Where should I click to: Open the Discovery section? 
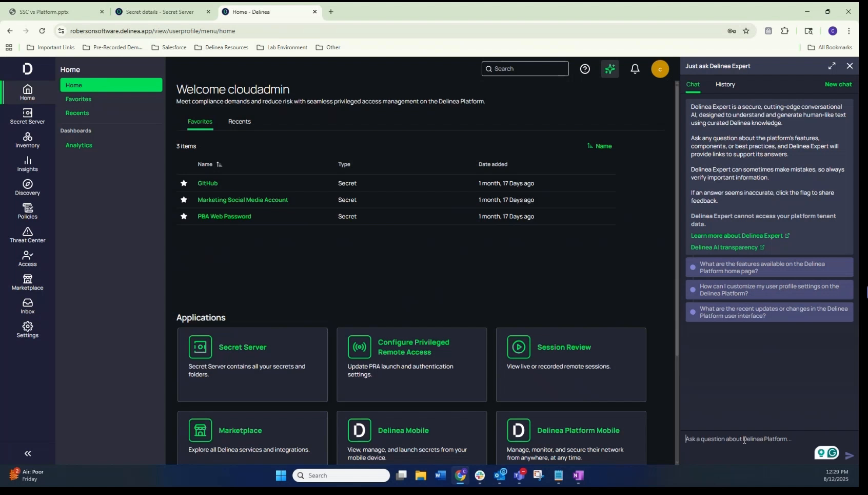point(27,187)
